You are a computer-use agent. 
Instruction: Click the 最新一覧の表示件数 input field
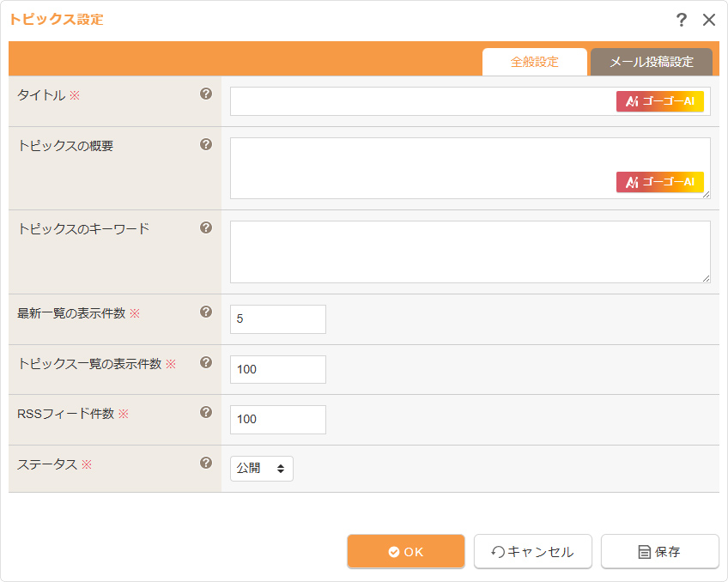(x=278, y=318)
